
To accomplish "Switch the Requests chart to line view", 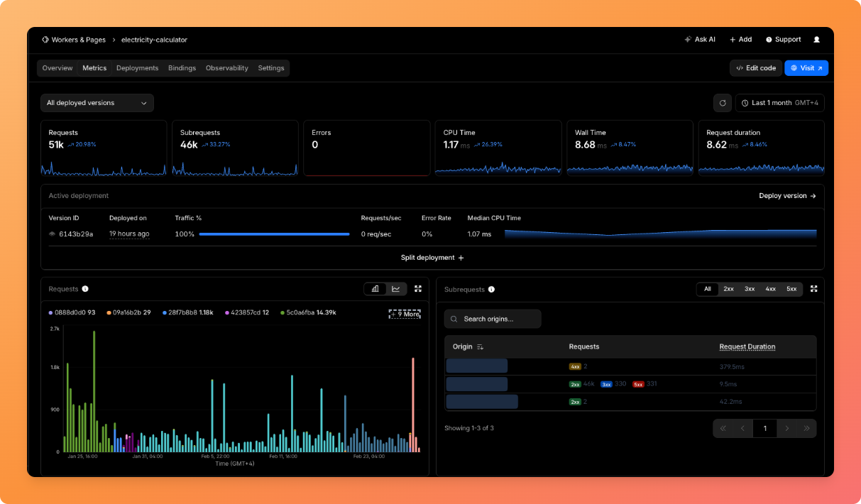I will coord(396,289).
